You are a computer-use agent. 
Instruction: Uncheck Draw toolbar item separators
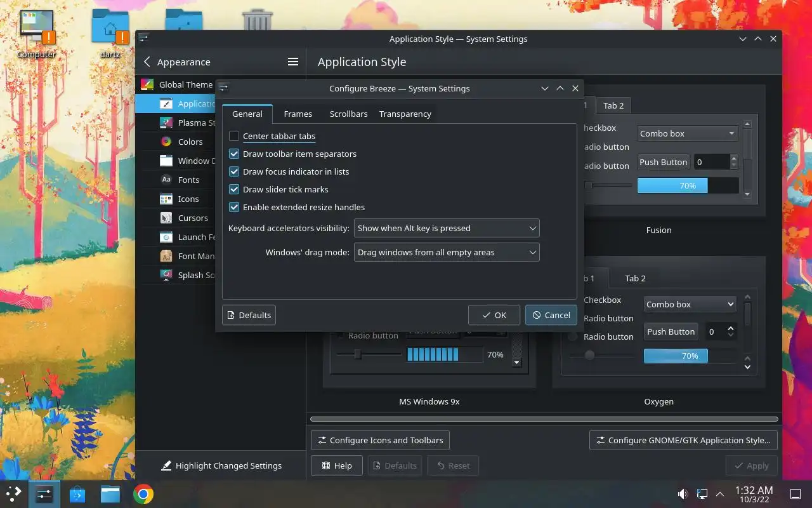point(234,154)
